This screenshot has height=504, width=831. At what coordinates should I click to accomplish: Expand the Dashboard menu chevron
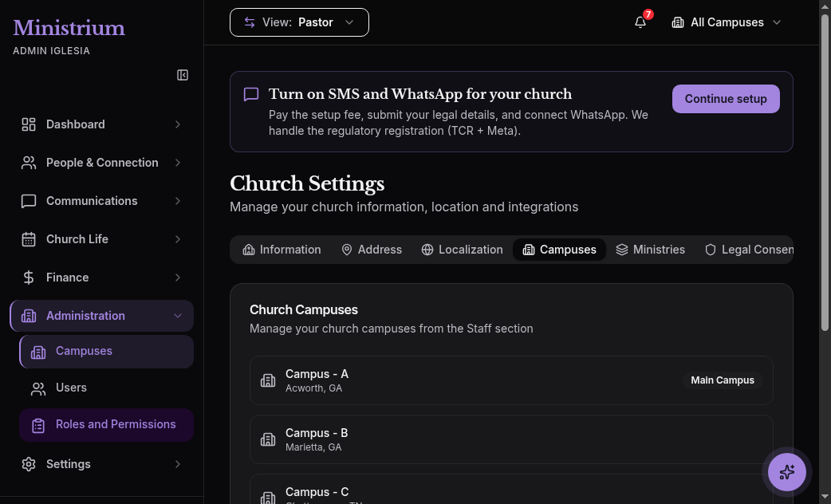coord(178,124)
